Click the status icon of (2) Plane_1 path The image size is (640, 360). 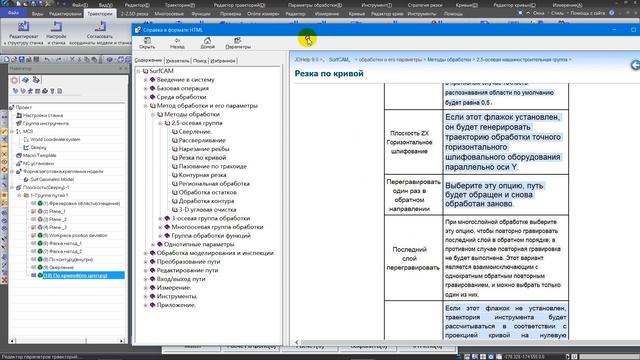click(40, 211)
